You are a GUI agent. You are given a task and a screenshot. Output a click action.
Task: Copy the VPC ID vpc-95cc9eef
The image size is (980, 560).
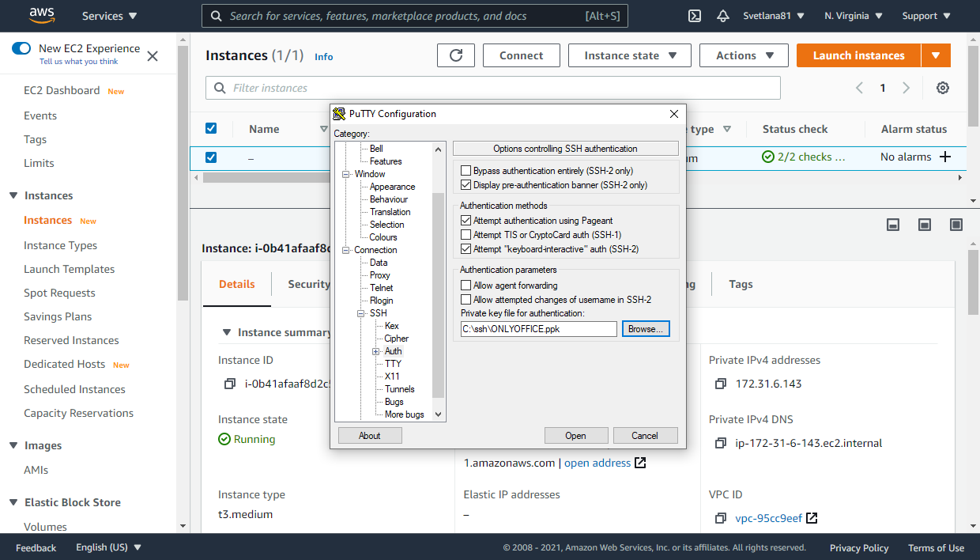pos(720,518)
